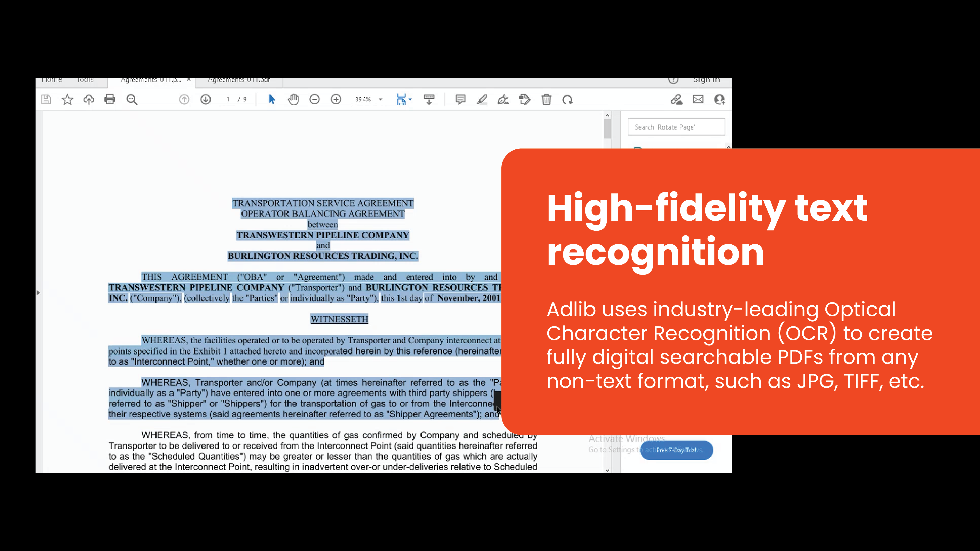Select the Hand pan tool
980x551 pixels.
click(x=293, y=100)
